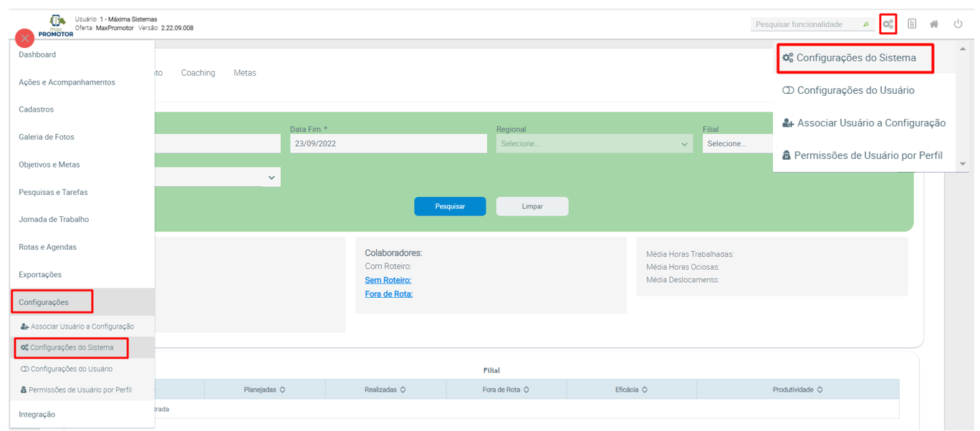Go home via the house icon
The width and height of the screenshot is (980, 431).
point(934,24)
